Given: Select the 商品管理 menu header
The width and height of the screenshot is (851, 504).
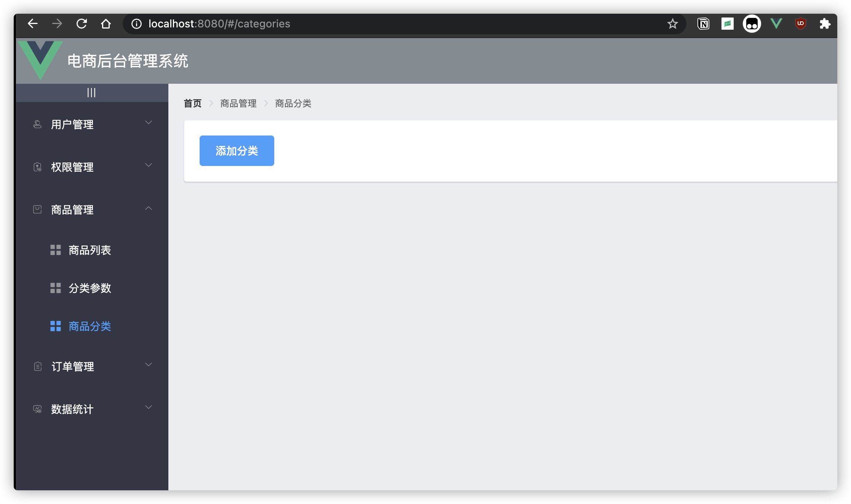Looking at the screenshot, I should point(92,209).
